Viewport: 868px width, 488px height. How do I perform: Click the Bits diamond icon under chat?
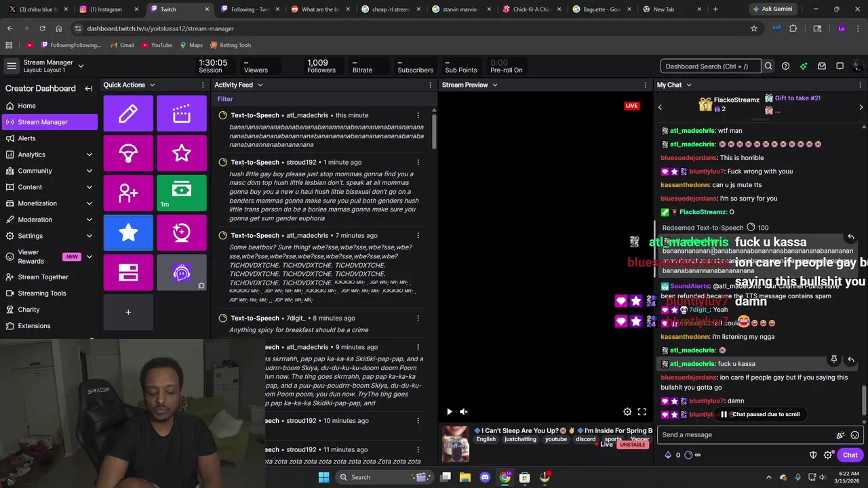668,455
